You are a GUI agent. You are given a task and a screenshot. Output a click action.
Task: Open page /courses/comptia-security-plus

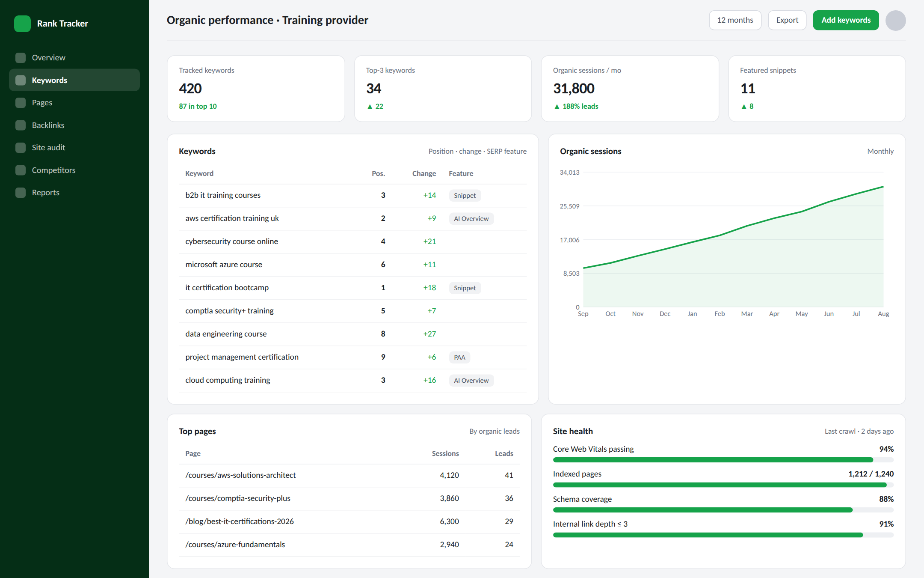pos(238,498)
